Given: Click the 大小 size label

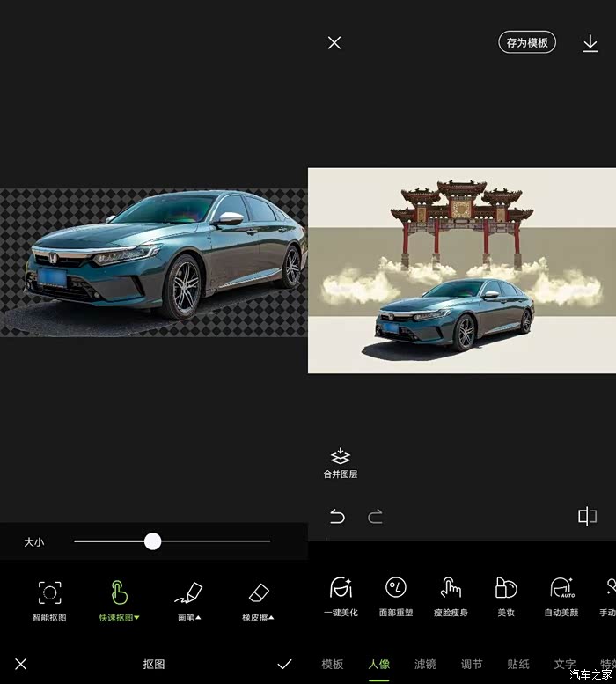Looking at the screenshot, I should click(x=34, y=541).
